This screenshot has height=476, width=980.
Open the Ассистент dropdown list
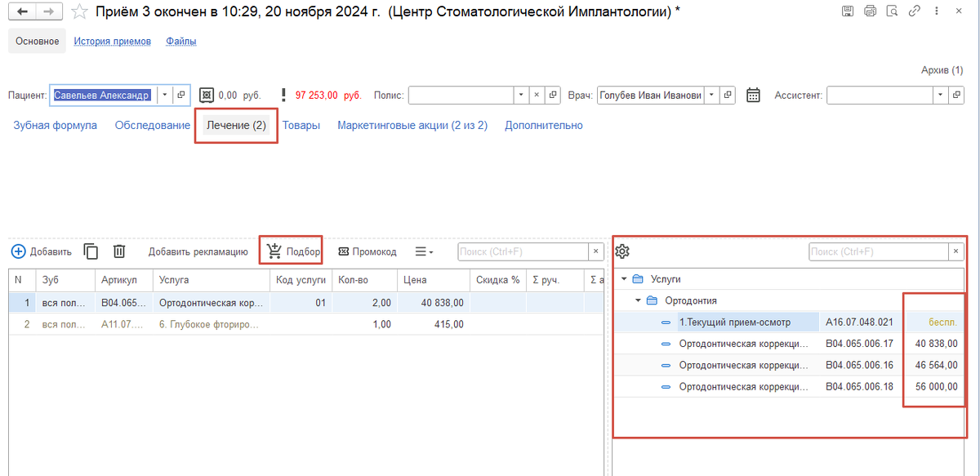point(940,95)
